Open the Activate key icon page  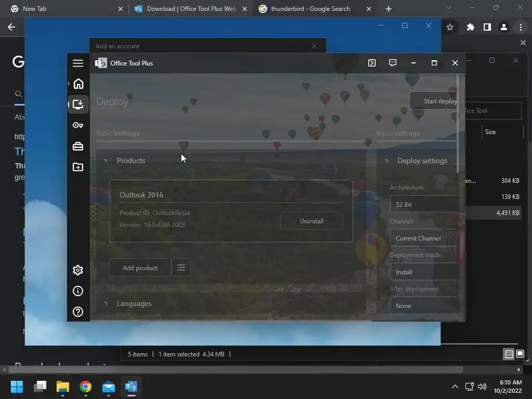(x=78, y=125)
